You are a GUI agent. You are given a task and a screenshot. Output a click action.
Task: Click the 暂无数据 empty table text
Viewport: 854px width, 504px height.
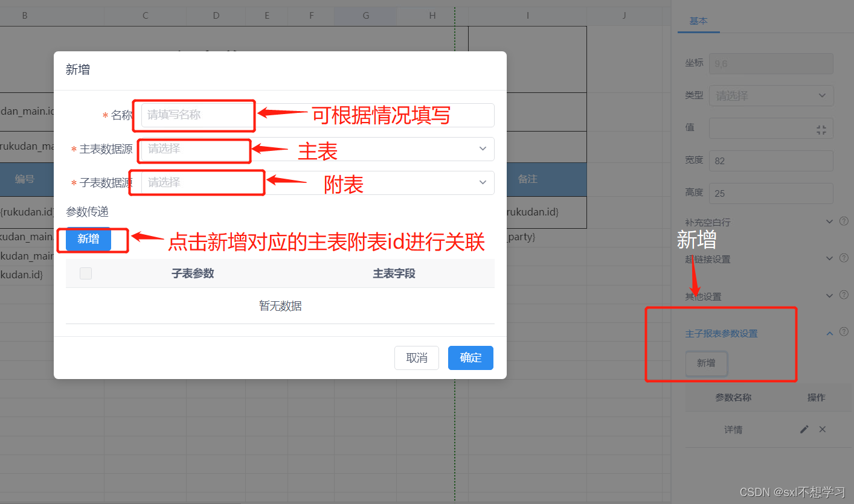coord(280,306)
